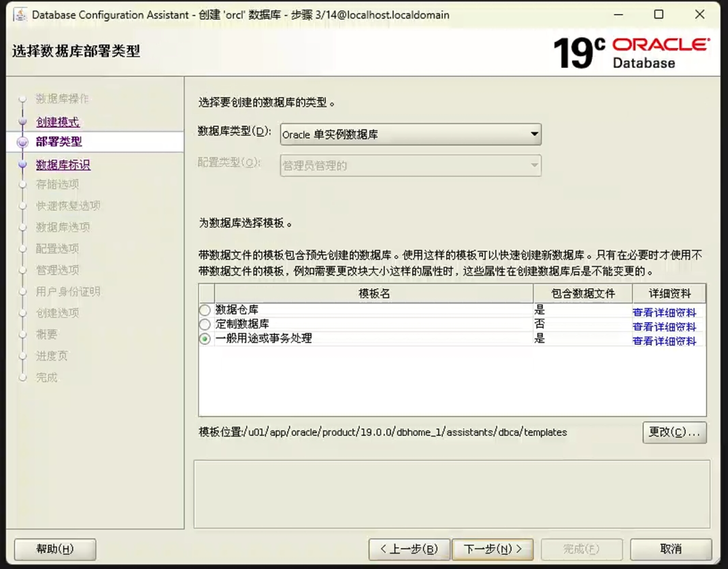Close the Database Configuration Assistant window

coord(699,15)
